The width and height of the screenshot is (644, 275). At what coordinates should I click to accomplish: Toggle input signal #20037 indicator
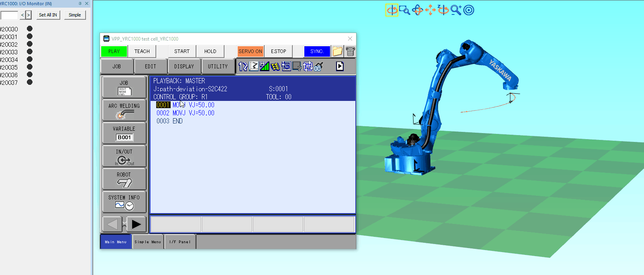pyautogui.click(x=30, y=82)
